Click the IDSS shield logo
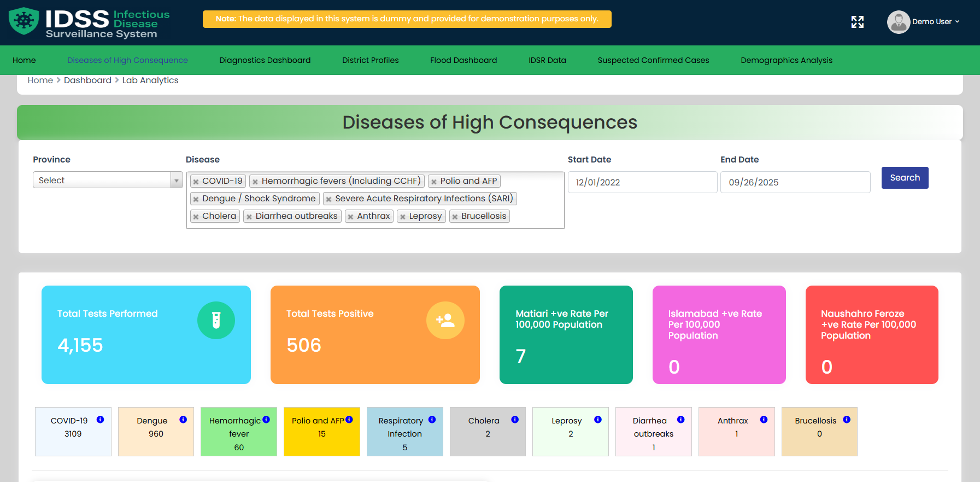The width and height of the screenshot is (980, 482). point(24,21)
